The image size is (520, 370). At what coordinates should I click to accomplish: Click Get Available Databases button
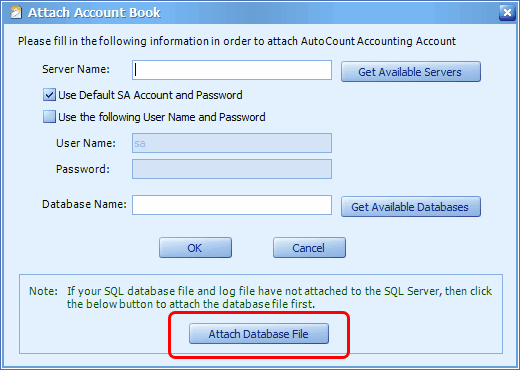pyautogui.click(x=411, y=207)
